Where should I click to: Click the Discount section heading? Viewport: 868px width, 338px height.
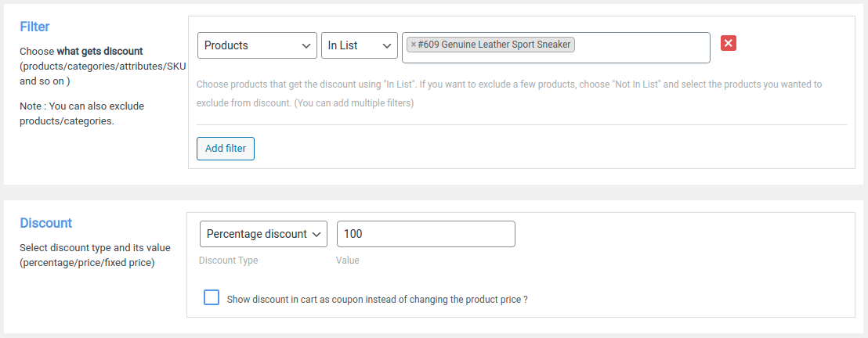click(45, 223)
